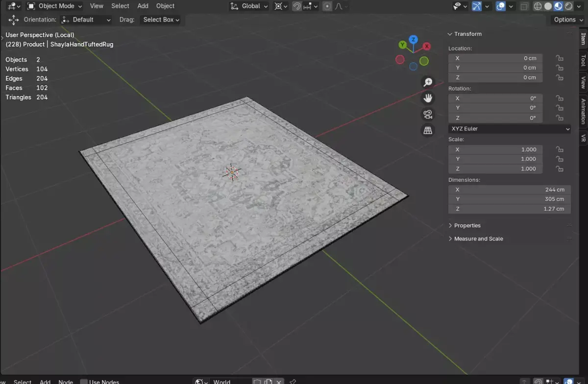588x384 pixels.
Task: Click the new world duplicate icon beside World
Action: 269,382
